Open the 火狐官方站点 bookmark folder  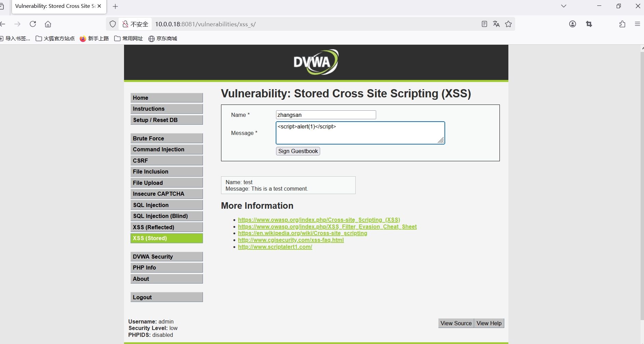pos(55,38)
